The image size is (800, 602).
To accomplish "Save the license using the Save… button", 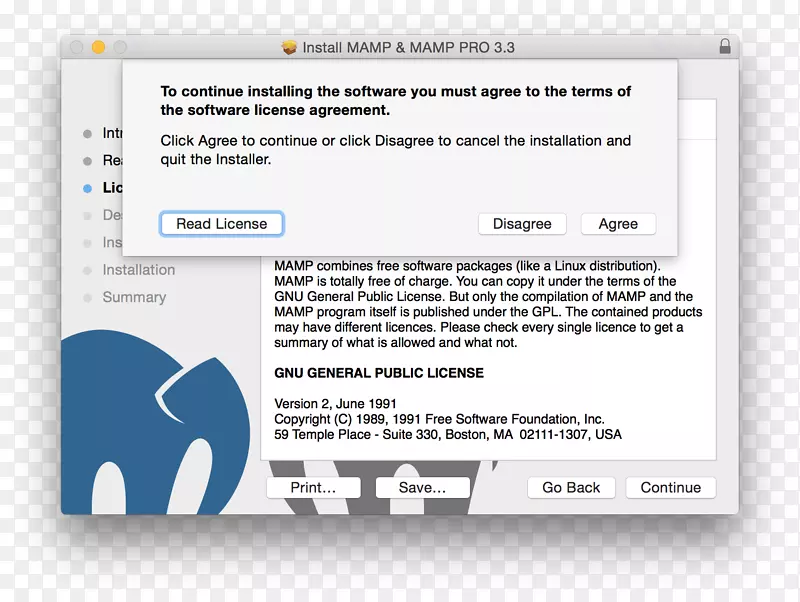I will point(422,488).
